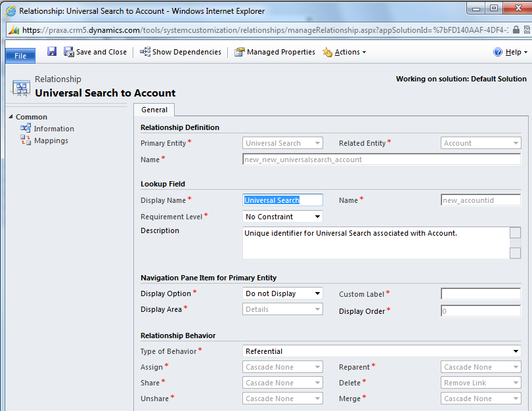
Task: Open Mappings in the Common section
Action: 51,141
